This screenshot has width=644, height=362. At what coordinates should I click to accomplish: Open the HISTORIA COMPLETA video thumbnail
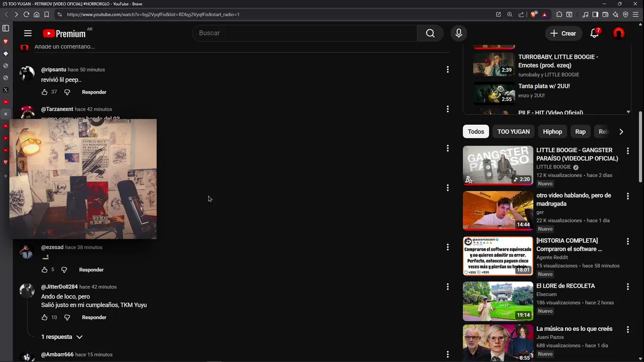click(x=498, y=256)
